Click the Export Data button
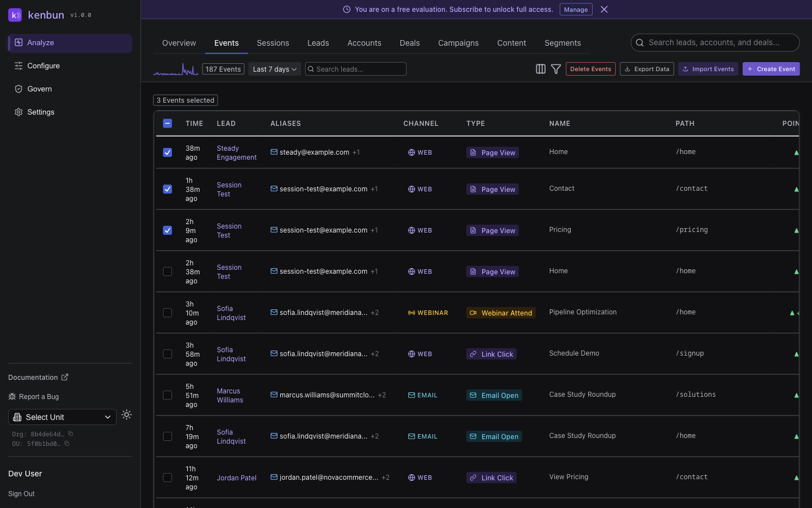 (647, 69)
